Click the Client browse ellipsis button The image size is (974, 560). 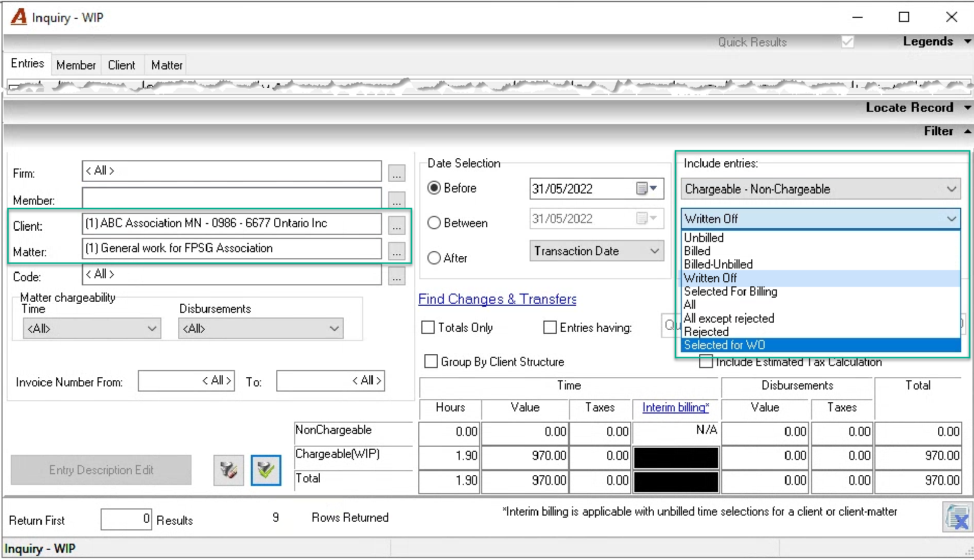click(x=396, y=225)
